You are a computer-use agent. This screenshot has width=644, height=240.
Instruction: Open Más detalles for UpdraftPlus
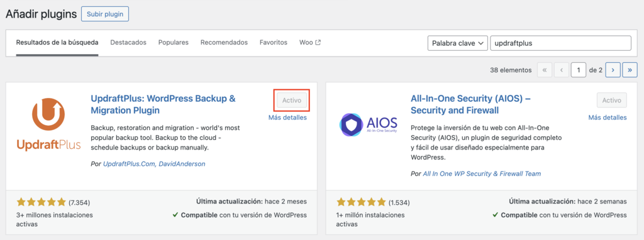(x=287, y=117)
